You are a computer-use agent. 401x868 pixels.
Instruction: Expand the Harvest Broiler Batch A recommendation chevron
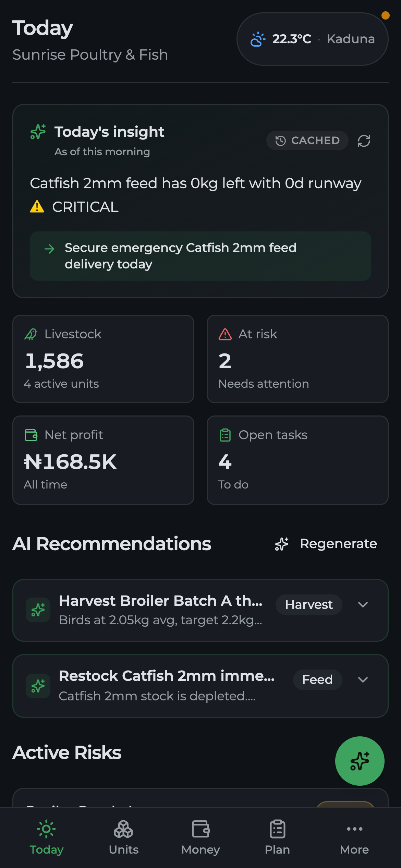click(363, 604)
